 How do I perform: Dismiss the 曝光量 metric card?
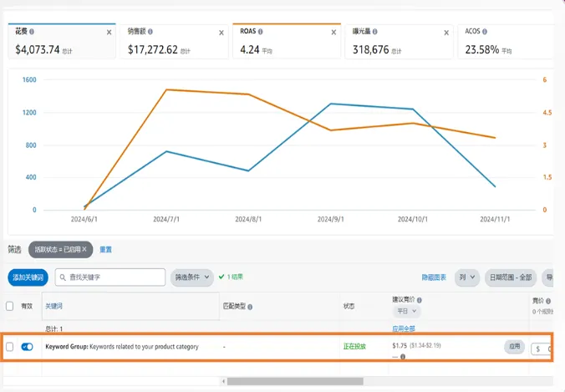[x=446, y=33]
